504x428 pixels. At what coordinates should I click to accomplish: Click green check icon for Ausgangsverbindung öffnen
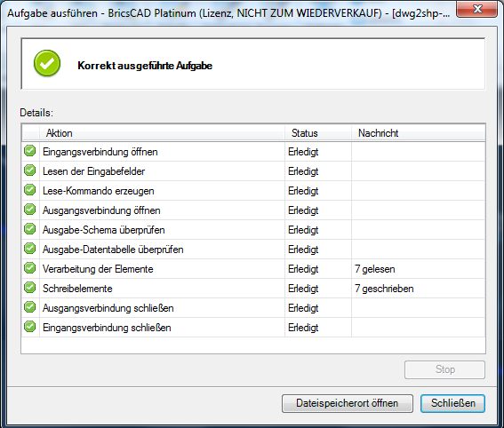pyautogui.click(x=30, y=210)
